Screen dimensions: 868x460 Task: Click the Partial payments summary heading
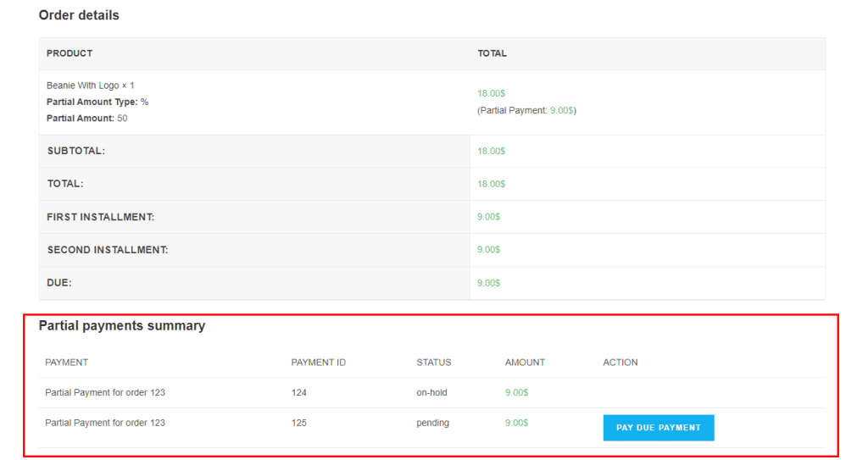click(x=122, y=326)
